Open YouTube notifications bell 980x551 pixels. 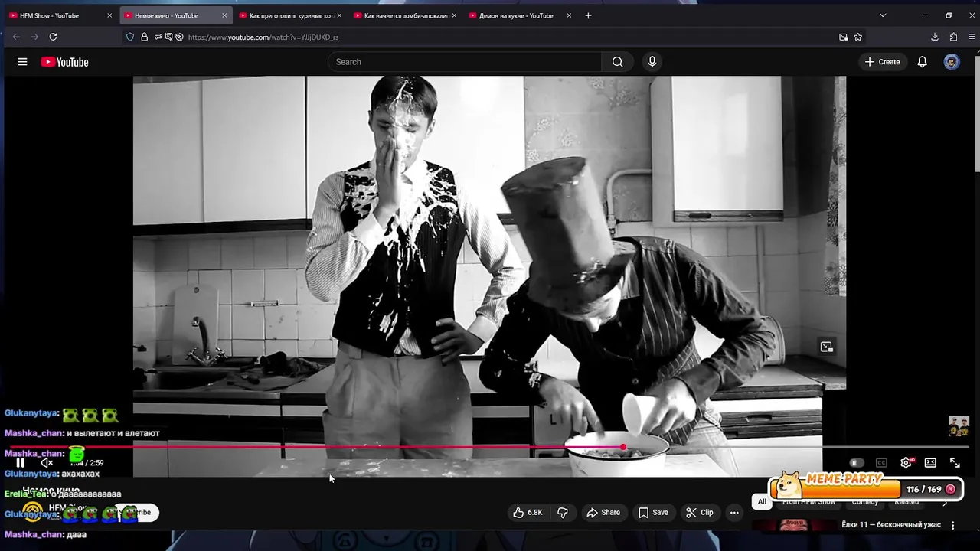click(x=923, y=62)
